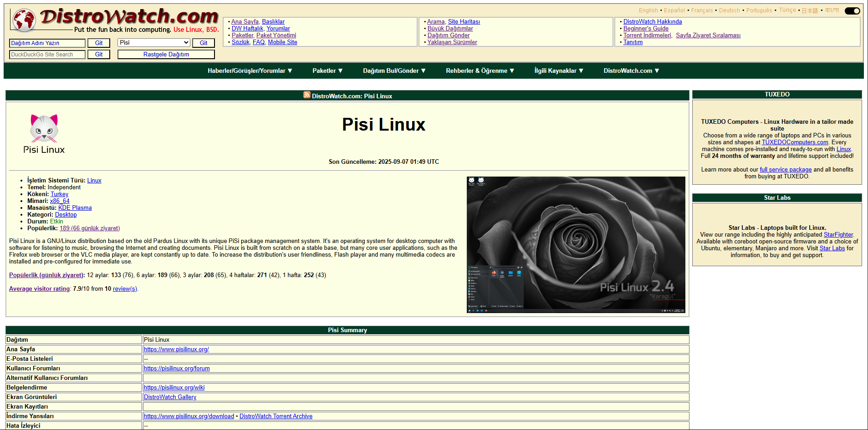The image size is (868, 430).
Task: Open the Dağıtım Gönder link
Action: tap(449, 35)
